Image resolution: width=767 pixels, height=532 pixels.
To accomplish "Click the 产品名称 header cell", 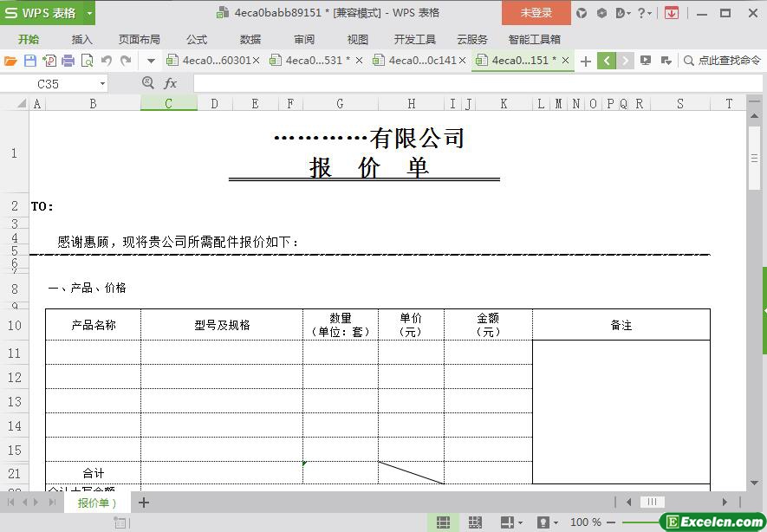I will [x=93, y=325].
